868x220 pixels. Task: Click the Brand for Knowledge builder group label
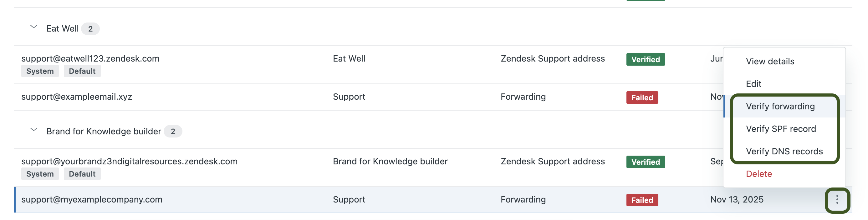104,131
